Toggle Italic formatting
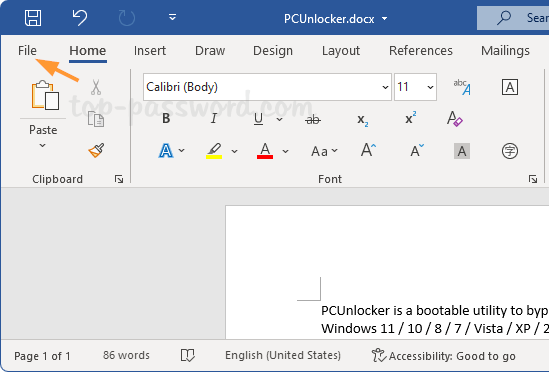 click(214, 119)
